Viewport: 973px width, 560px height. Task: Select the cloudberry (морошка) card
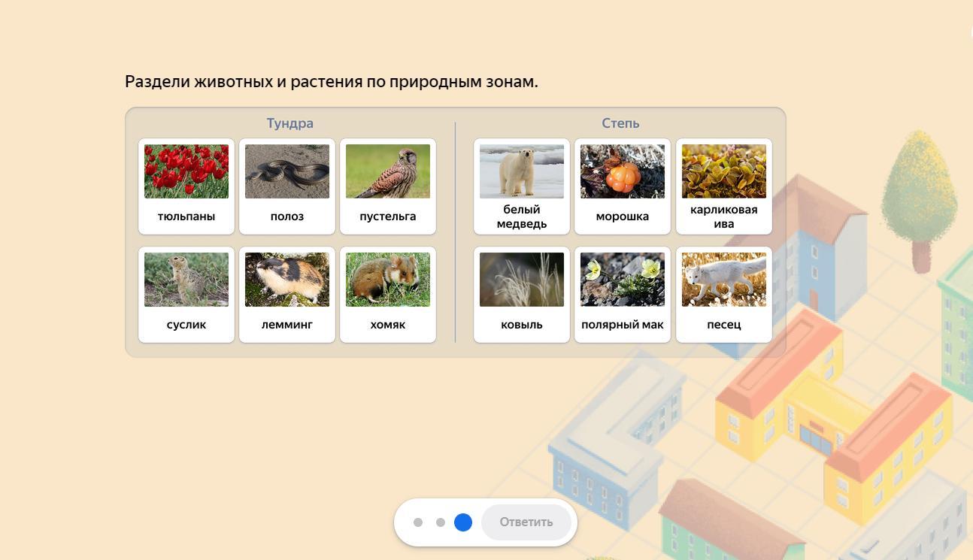(622, 186)
